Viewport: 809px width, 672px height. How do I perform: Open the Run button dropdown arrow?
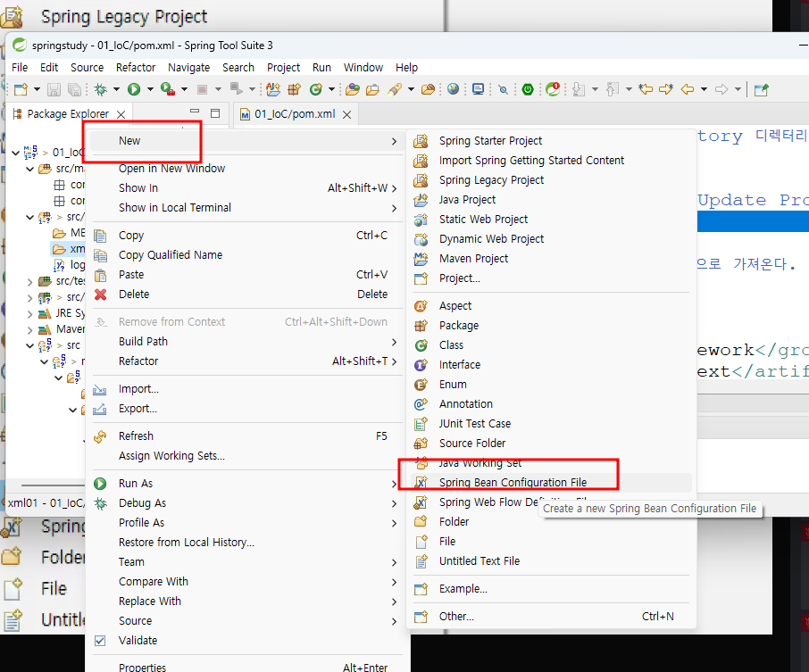pos(150,90)
